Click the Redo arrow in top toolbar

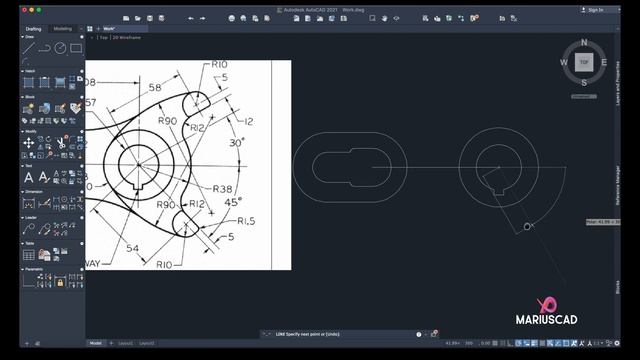(x=202, y=18)
